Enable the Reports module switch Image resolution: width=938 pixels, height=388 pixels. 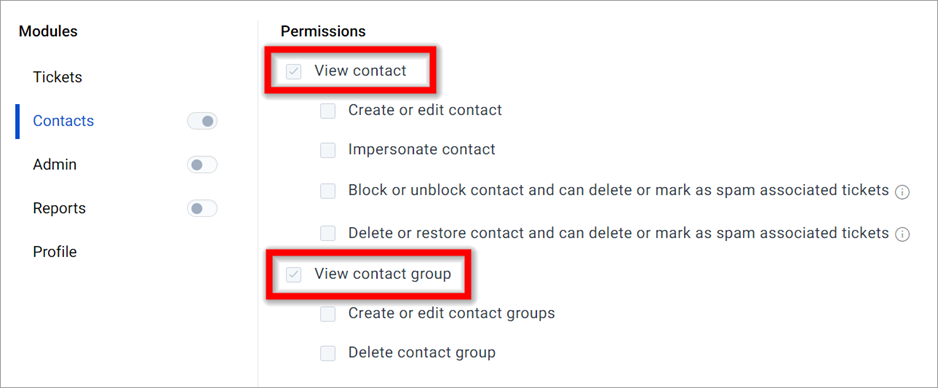[202, 209]
